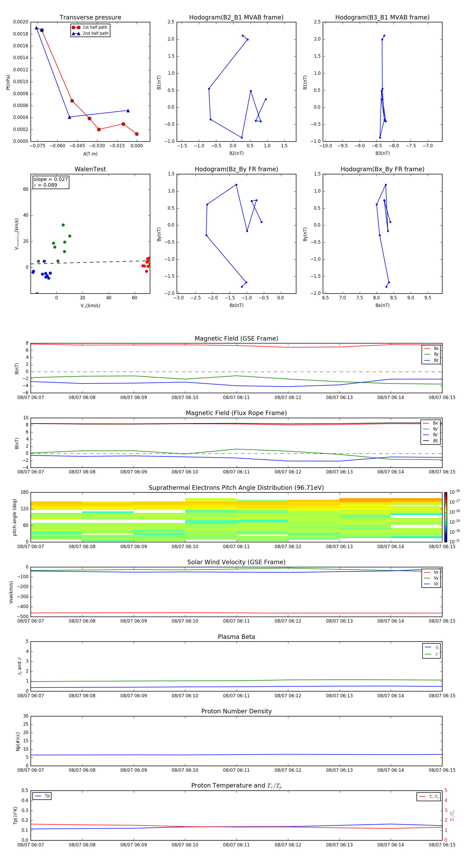
Task: Click the 'Tp' legend entry in temperature plot
Action: [42, 796]
